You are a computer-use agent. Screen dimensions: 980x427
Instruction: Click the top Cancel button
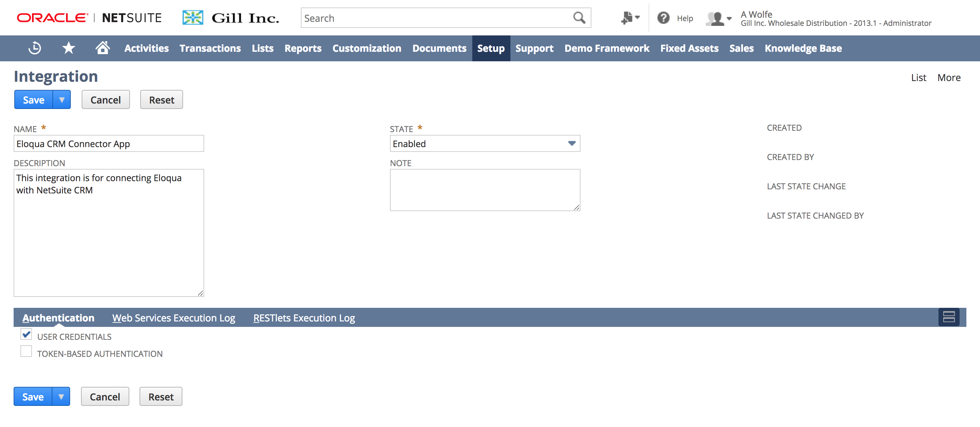pyautogui.click(x=105, y=100)
